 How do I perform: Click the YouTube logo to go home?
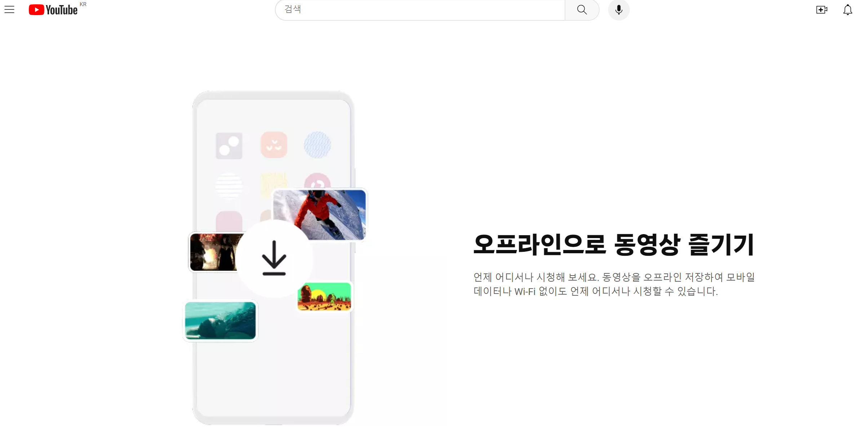(53, 10)
